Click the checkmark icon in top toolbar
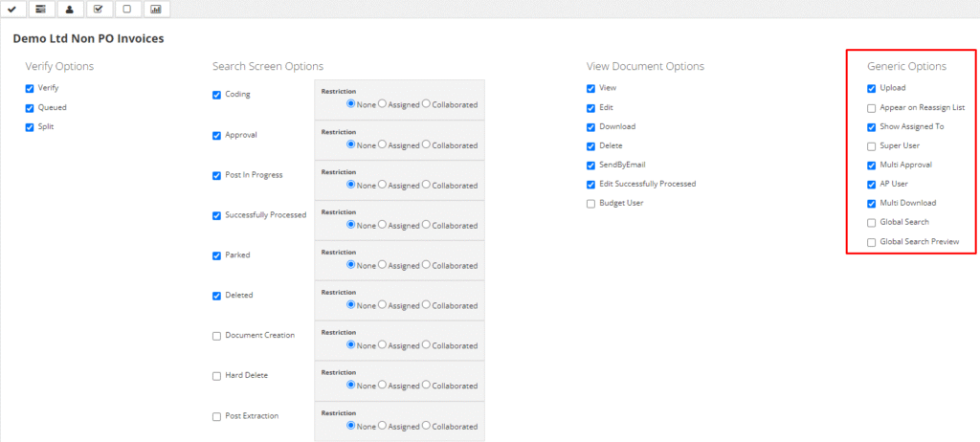 point(11,10)
